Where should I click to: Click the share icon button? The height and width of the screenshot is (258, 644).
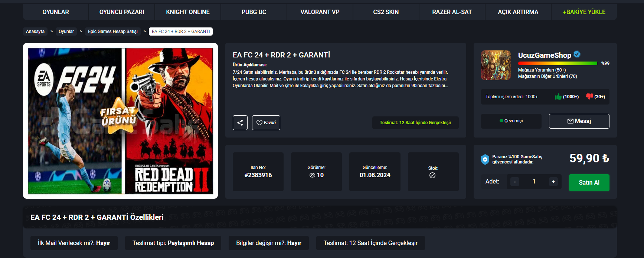click(240, 123)
